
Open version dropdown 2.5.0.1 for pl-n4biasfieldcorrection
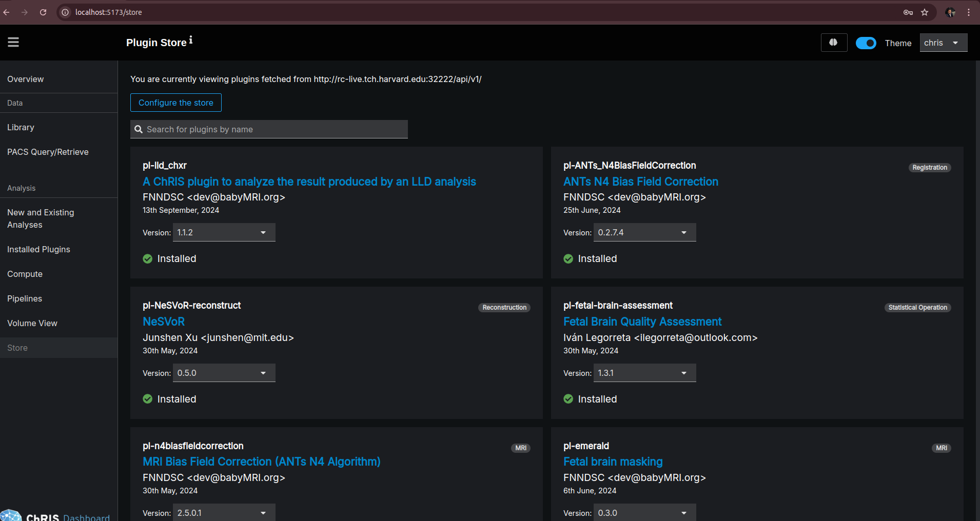(x=224, y=513)
